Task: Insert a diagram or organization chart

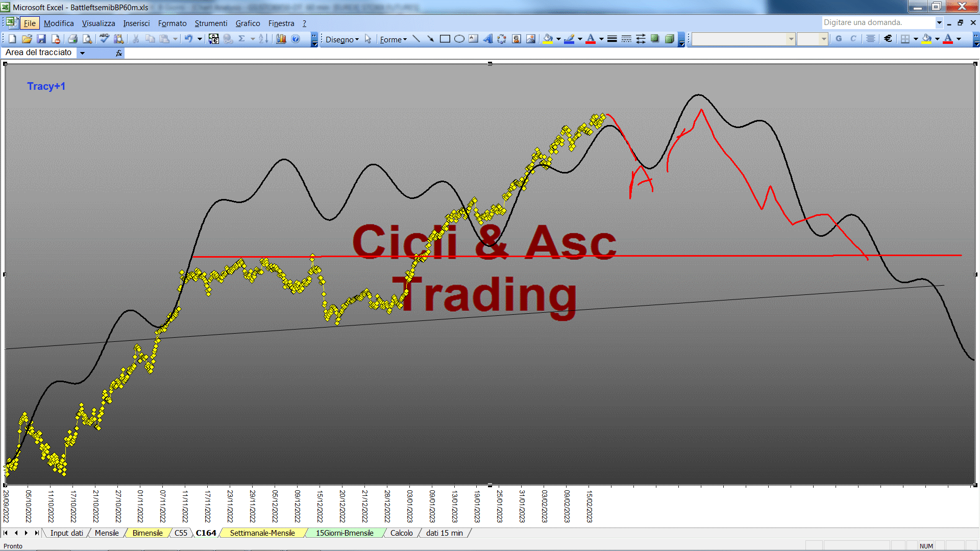Action: coord(502,39)
